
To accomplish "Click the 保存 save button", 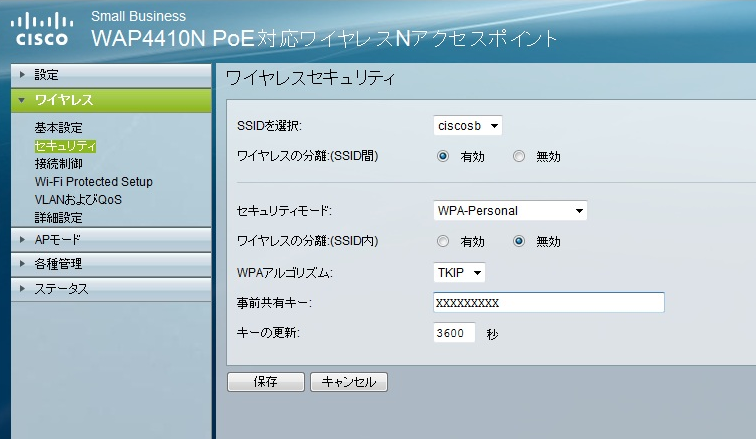I will pyautogui.click(x=266, y=382).
